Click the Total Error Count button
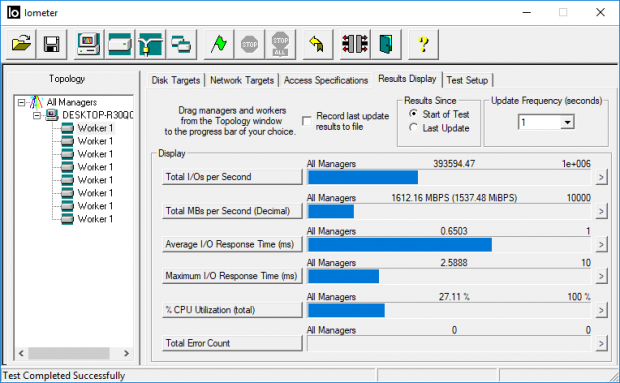Screen dimensions: 620x383 pyautogui.click(x=232, y=343)
